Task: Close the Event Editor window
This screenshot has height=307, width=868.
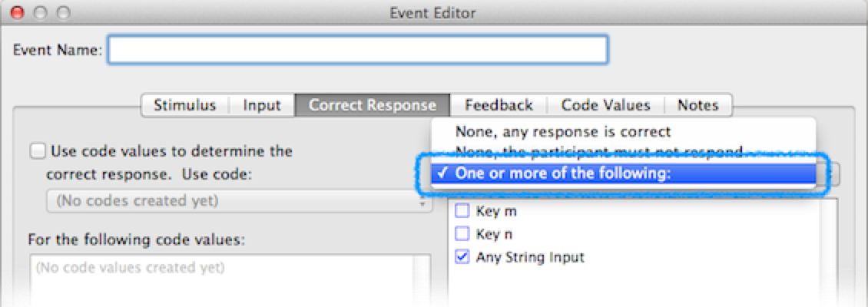Action: click(18, 13)
